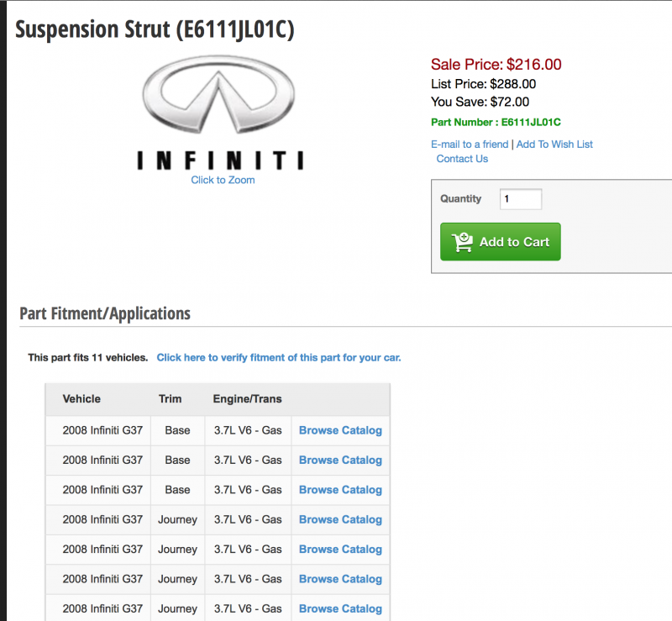Open the Click to Zoom link
The height and width of the screenshot is (621, 672).
(x=223, y=180)
